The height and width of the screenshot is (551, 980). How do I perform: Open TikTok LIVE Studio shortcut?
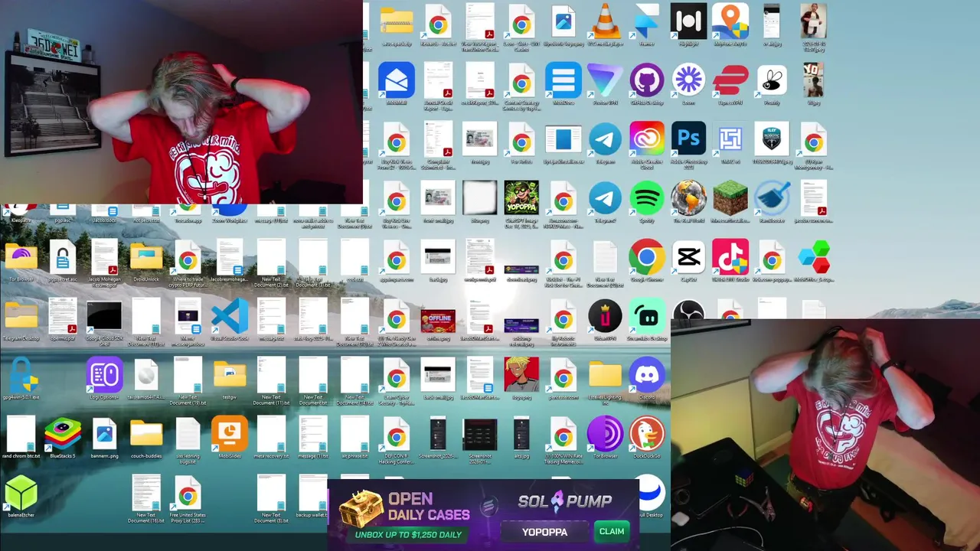point(730,258)
